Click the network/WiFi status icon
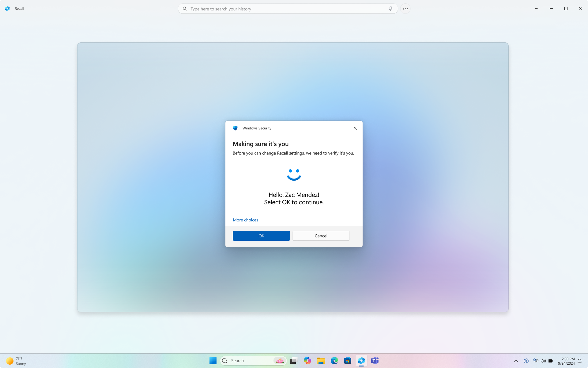Viewport: 588px width, 368px height. (536, 361)
